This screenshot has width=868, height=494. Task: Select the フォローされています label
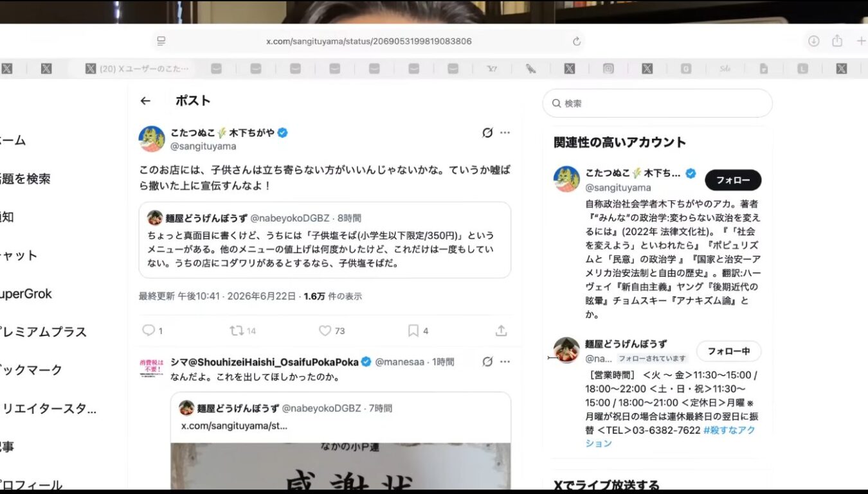click(x=653, y=358)
